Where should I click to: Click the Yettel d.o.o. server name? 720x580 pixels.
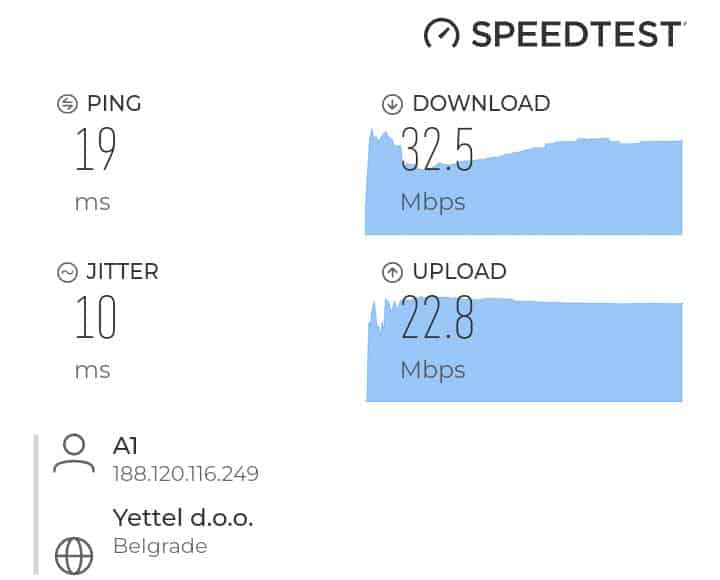183,518
